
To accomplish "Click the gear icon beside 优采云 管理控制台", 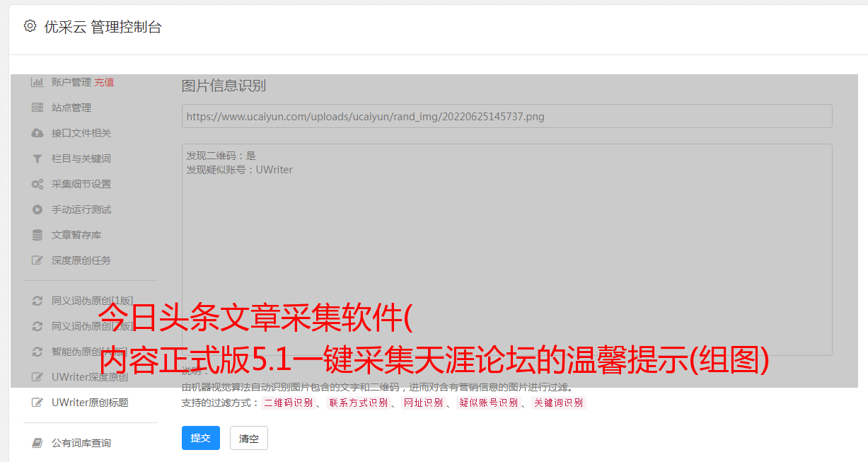I will (30, 26).
